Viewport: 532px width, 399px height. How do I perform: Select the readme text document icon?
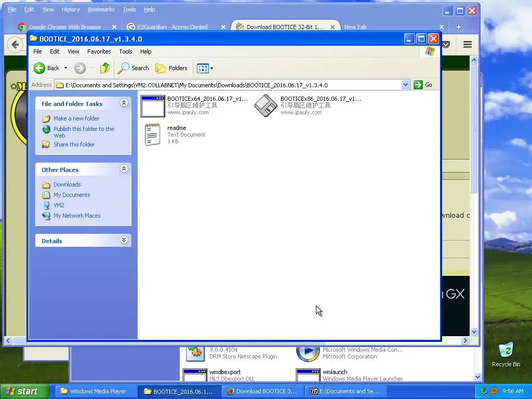152,135
